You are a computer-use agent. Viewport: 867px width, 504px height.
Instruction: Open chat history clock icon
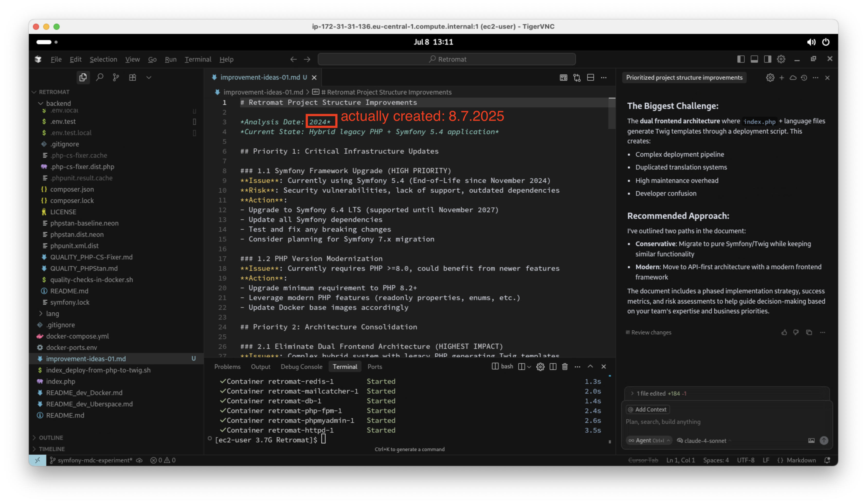coord(804,78)
